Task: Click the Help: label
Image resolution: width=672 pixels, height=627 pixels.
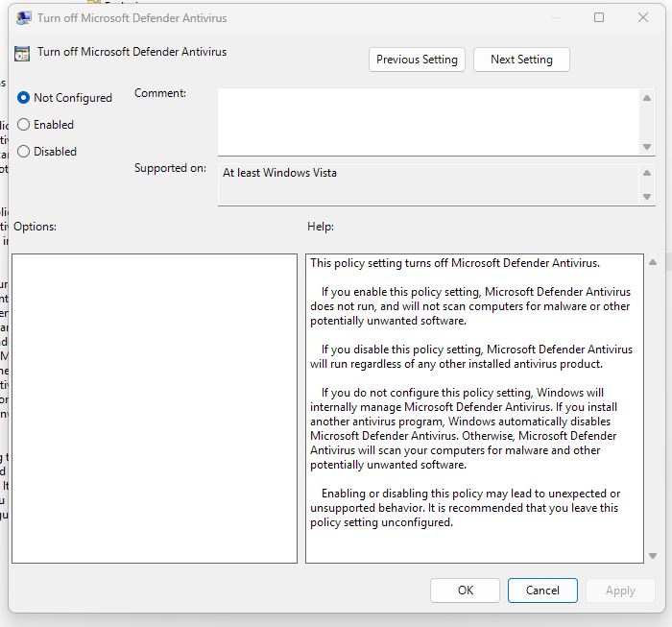Action: pyautogui.click(x=320, y=227)
